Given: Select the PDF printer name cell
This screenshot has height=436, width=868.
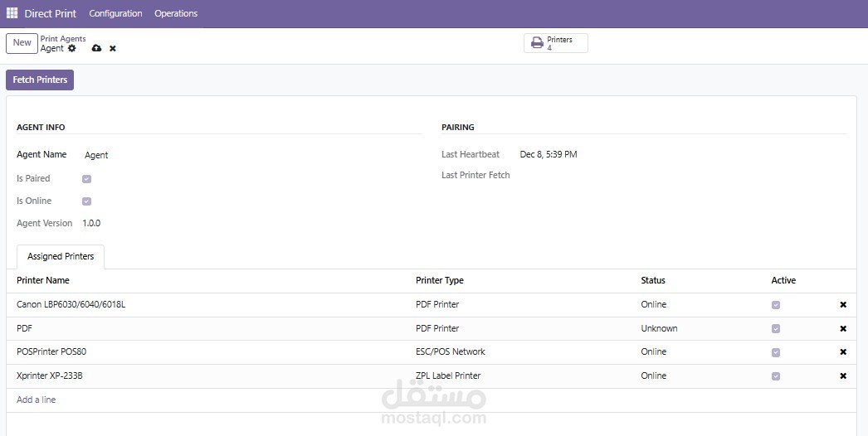Looking at the screenshot, I should (24, 328).
